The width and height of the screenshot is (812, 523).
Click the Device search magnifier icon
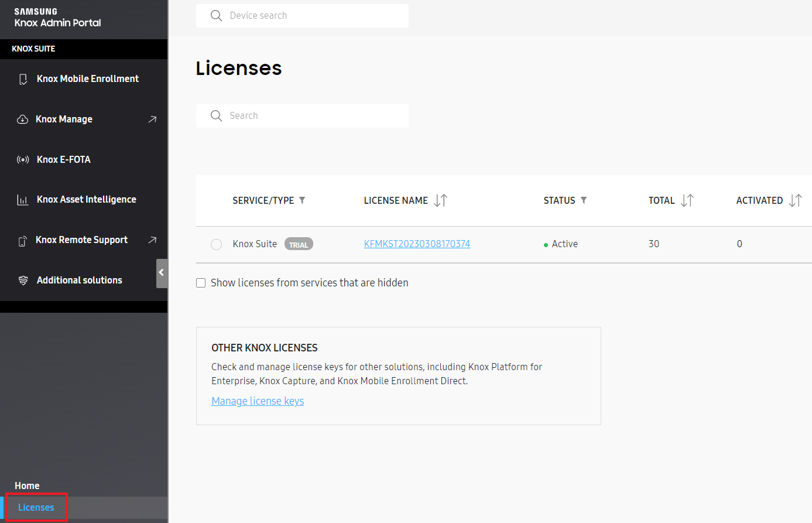coord(216,16)
